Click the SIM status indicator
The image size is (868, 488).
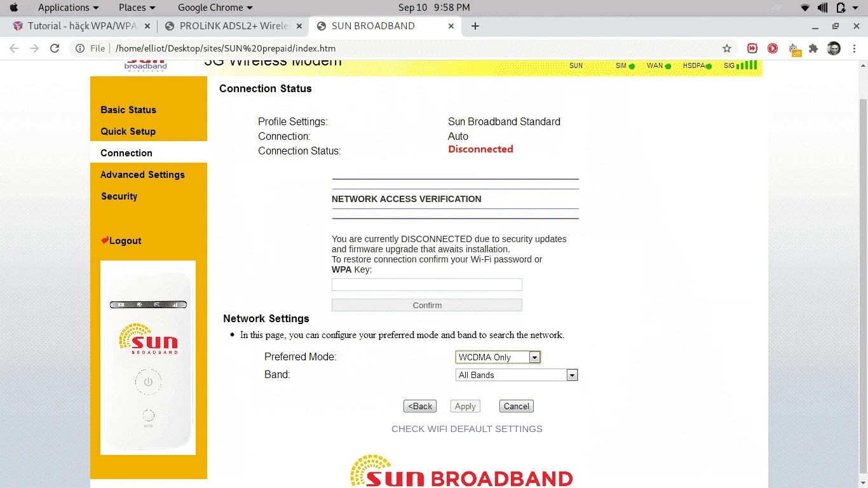pos(625,65)
